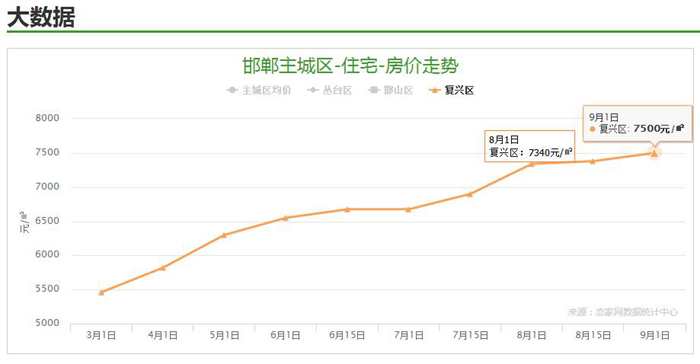This screenshot has height=364, width=700.
Task: Click the 7月15日 triangle data marker
Action: point(470,194)
